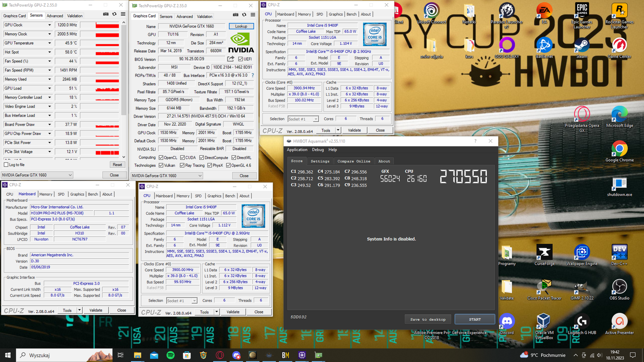Click the Wyszukaj taskbar search field
The width and height of the screenshot is (644, 362).
[x=64, y=355]
